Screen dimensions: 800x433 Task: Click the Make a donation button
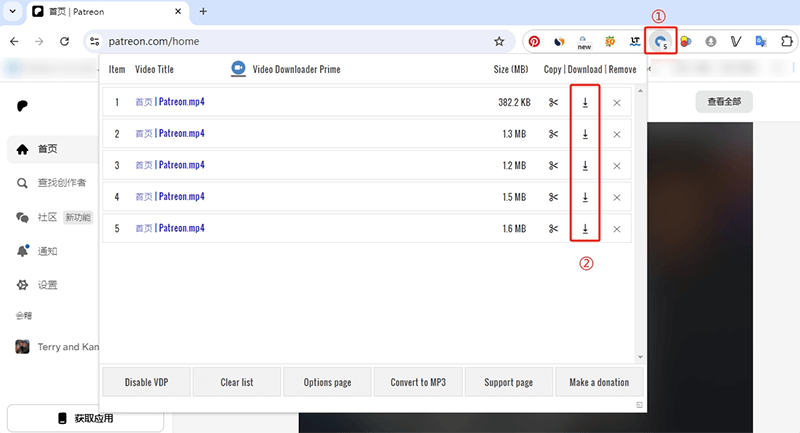599,382
